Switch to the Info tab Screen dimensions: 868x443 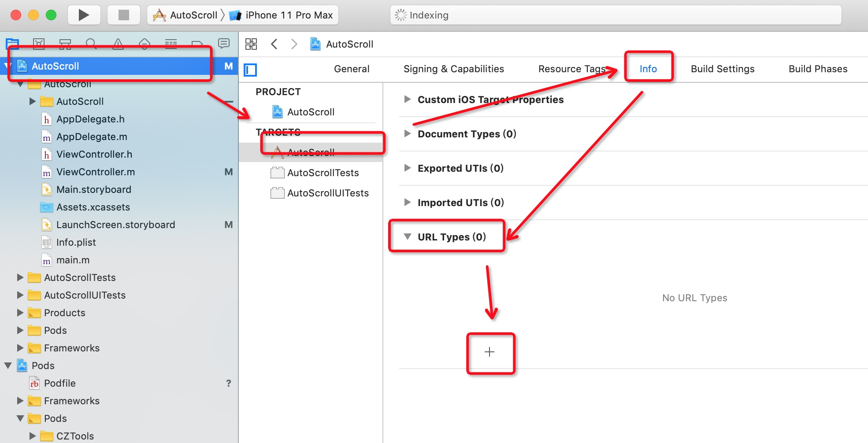(648, 69)
